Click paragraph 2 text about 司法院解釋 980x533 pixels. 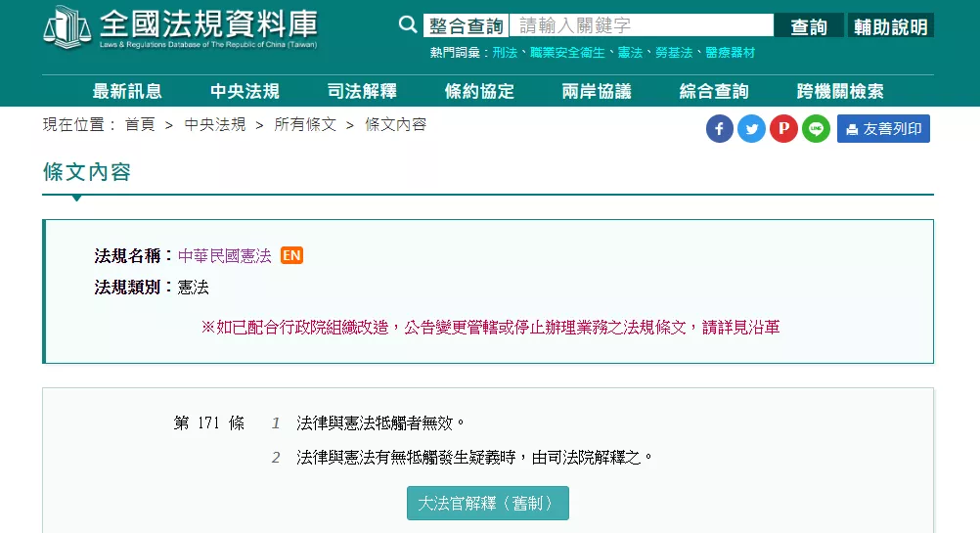[474, 458]
